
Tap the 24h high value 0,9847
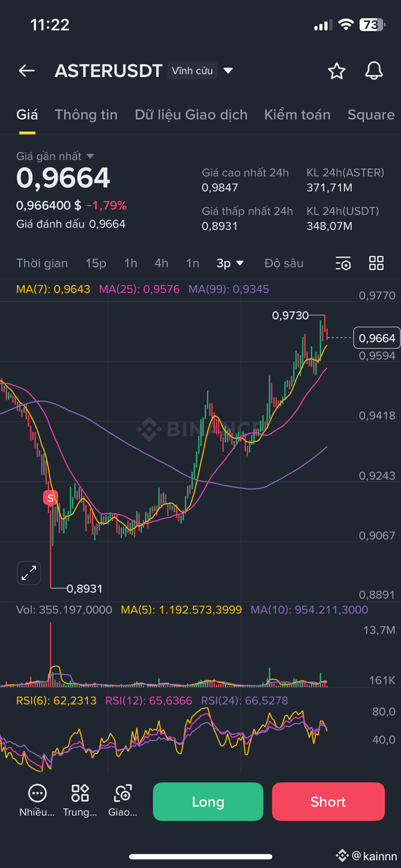[220, 188]
